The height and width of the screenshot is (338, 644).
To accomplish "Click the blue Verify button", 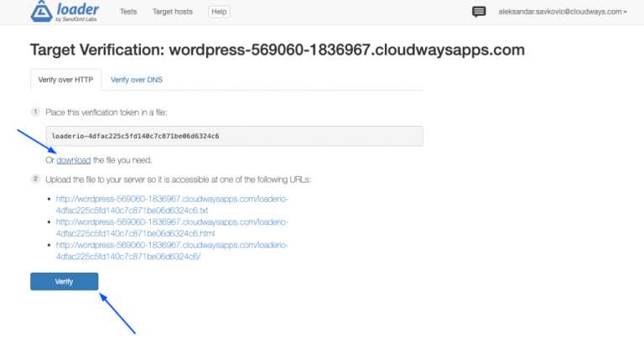I will click(64, 281).
